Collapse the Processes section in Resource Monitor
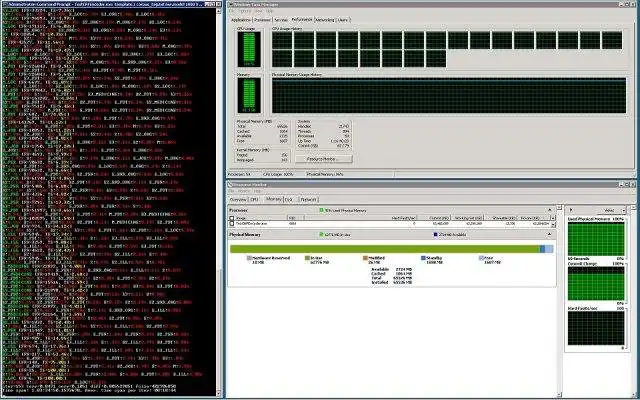This screenshot has height=400, width=640. 549,210
